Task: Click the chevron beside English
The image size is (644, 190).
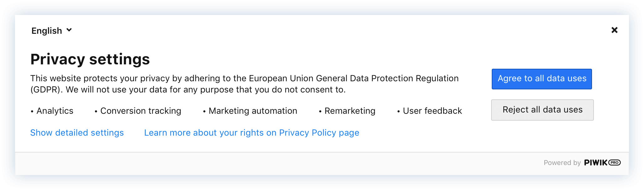Action: pyautogui.click(x=69, y=30)
